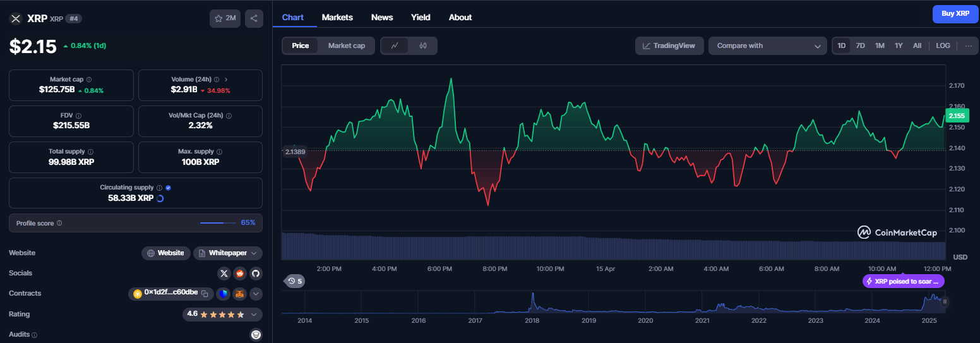Expand the 4.6 Rating dropdown
The height and width of the screenshot is (343, 980).
pos(223,314)
